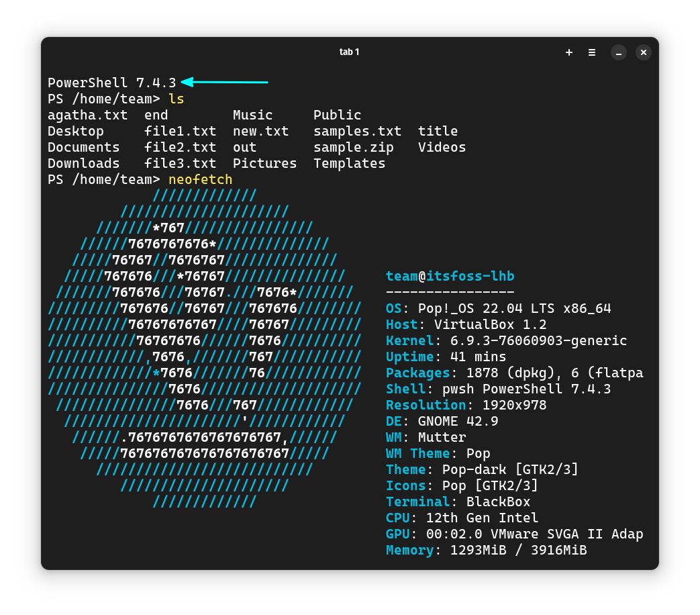
Task: Click the Icons value "Pop [GTK2/3]"
Action: point(490,485)
